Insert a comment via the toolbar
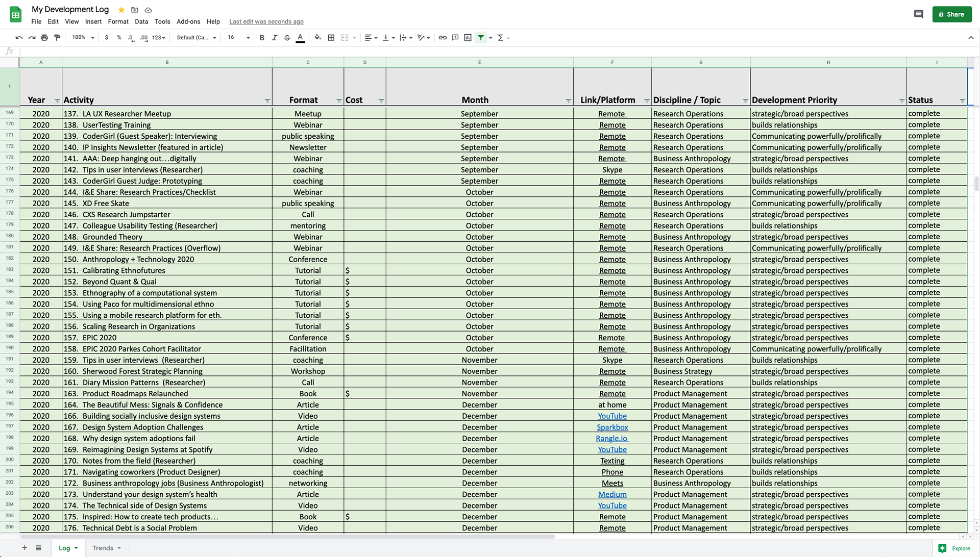 coord(455,38)
